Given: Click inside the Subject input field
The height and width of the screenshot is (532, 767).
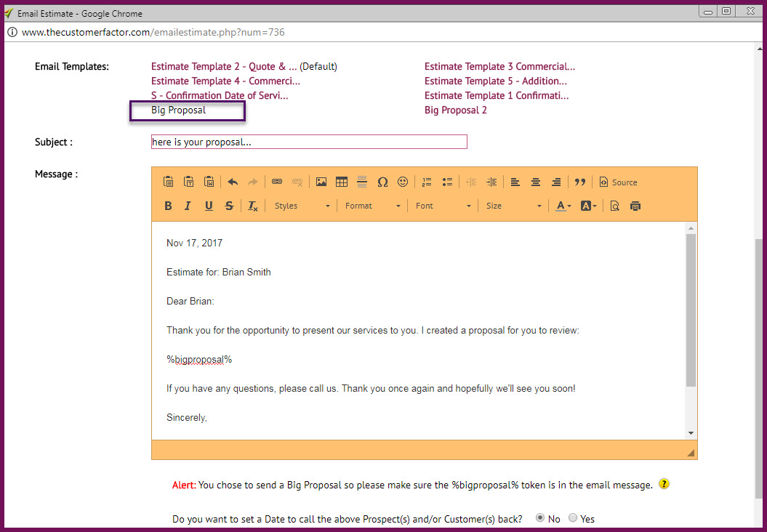Looking at the screenshot, I should point(308,142).
